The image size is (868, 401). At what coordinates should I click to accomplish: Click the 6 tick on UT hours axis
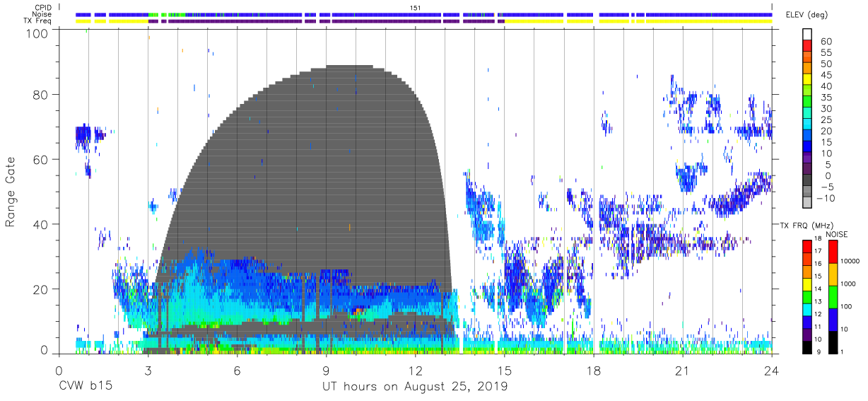click(237, 371)
